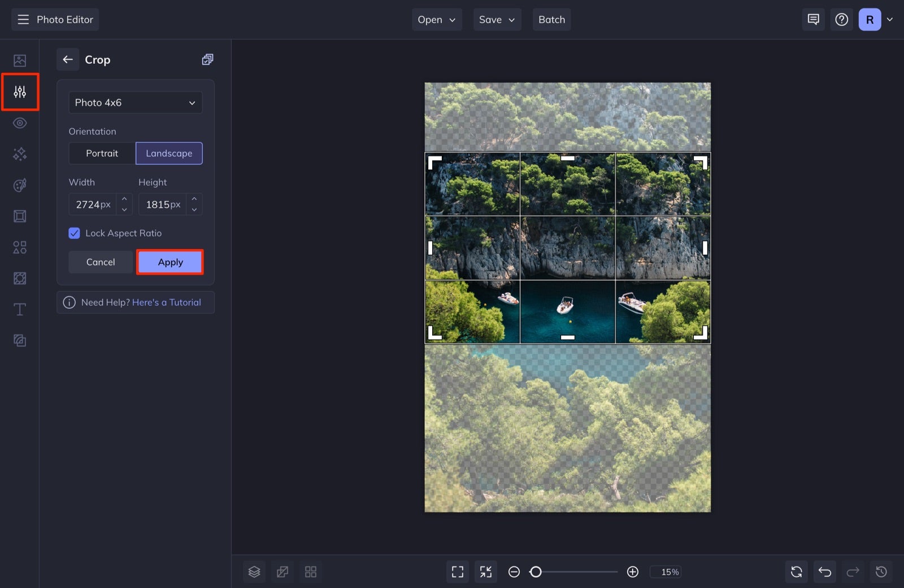Image resolution: width=904 pixels, height=588 pixels.
Task: Click the history clock icon bottom right
Action: [882, 571]
